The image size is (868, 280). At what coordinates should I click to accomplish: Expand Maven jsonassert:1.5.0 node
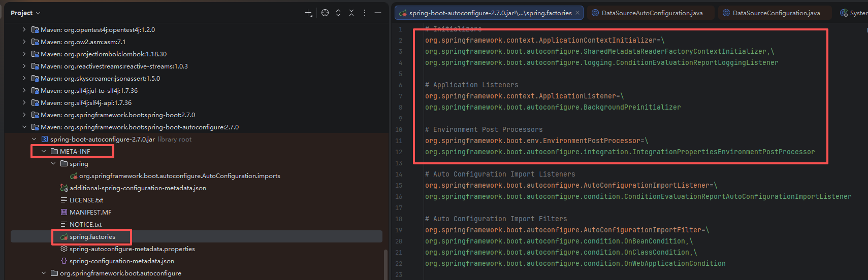tap(24, 78)
